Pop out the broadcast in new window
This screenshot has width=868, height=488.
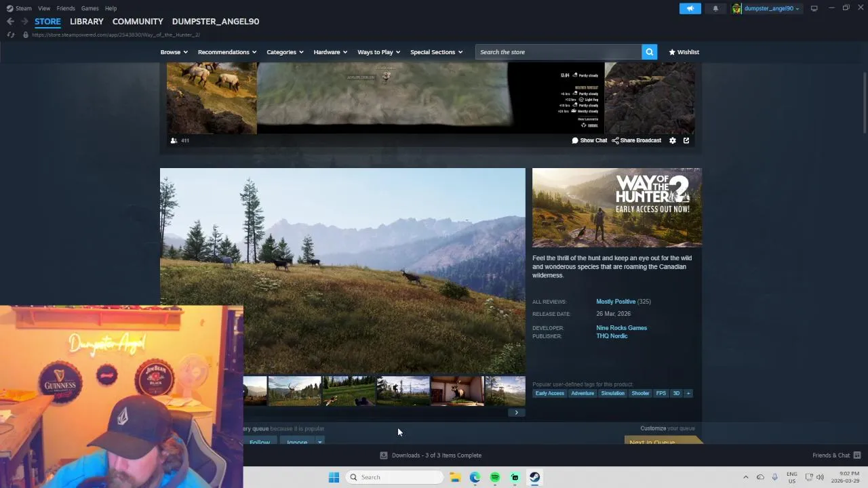[x=686, y=140]
